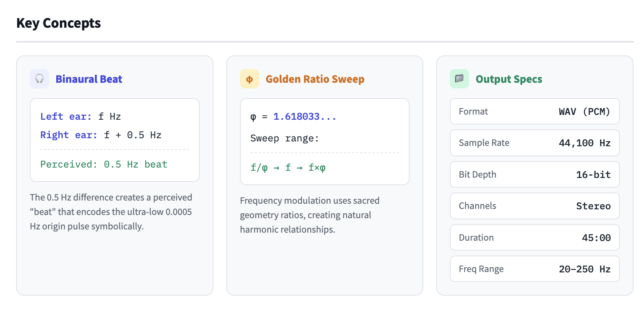The width and height of the screenshot is (644, 315).
Task: Select the Golden Ratio Sweep heading
Action: click(x=315, y=79)
